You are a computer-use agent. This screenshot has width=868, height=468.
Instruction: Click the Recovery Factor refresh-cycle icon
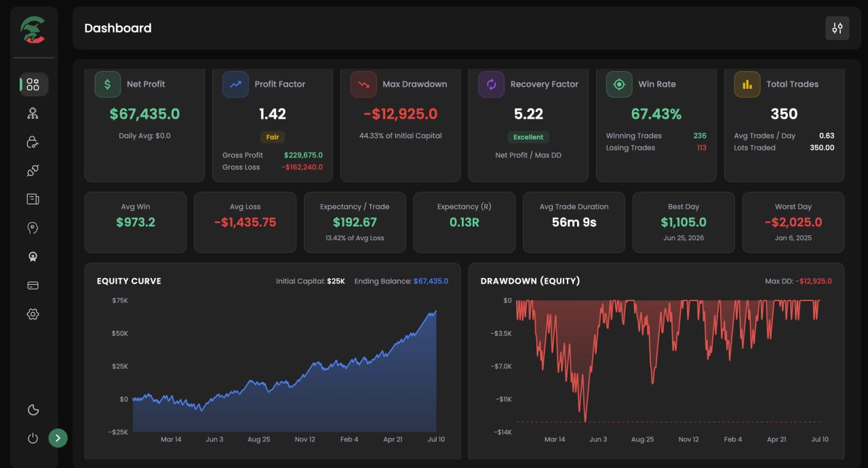tap(491, 84)
